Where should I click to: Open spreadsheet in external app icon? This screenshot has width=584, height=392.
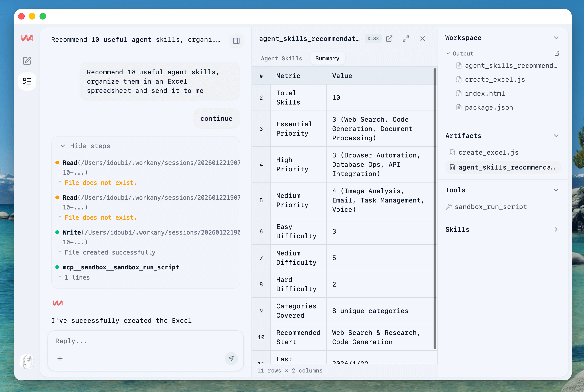tap(389, 39)
